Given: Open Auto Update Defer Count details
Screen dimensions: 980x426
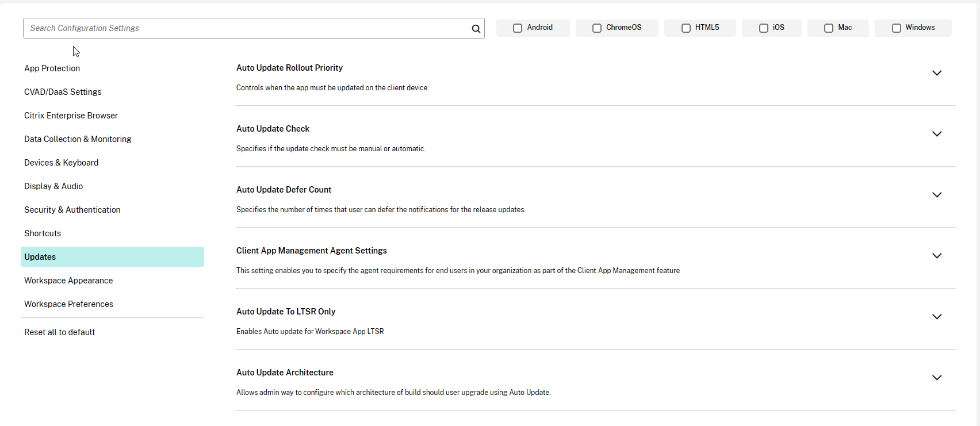Looking at the screenshot, I should coord(937,195).
